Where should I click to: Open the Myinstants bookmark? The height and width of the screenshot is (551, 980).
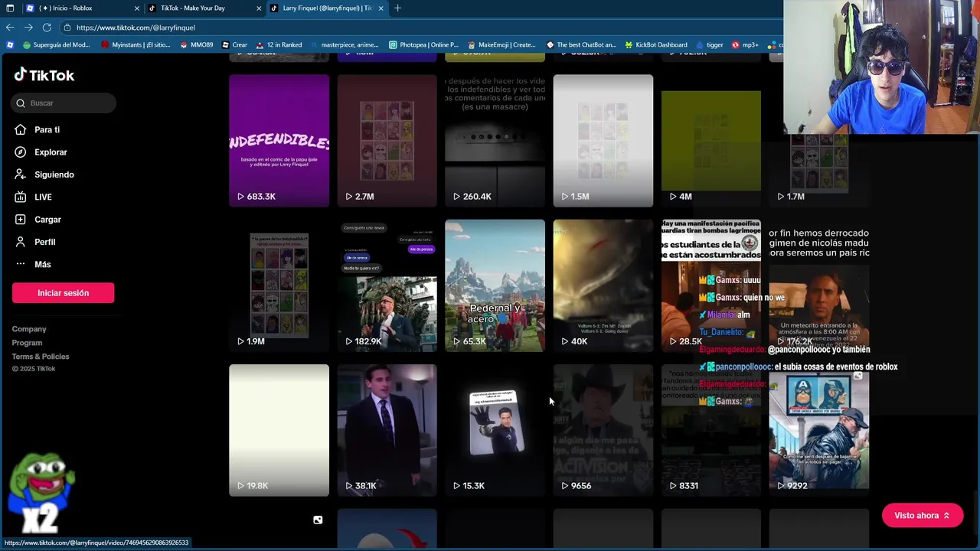coord(136,45)
